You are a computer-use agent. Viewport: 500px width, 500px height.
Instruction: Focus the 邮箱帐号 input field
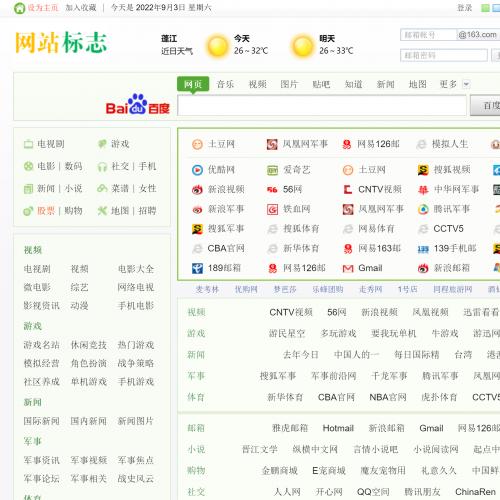tap(428, 35)
